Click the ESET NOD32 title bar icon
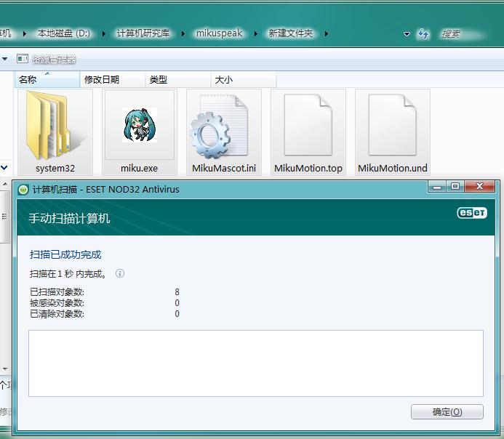This screenshot has height=439, width=504. [x=23, y=190]
